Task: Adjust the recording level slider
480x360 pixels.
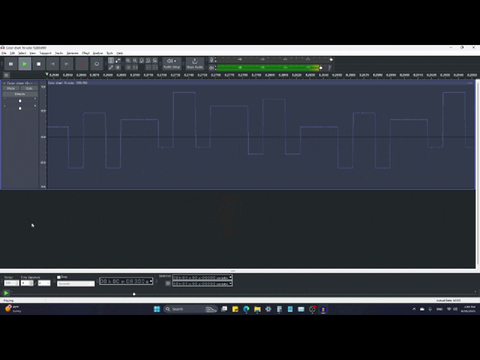Action: [x=331, y=60]
